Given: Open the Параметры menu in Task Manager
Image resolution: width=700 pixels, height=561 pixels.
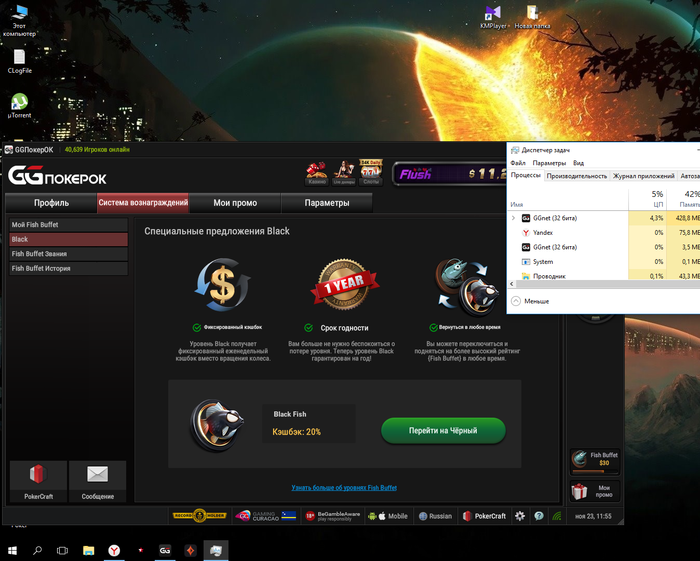Looking at the screenshot, I should [x=549, y=163].
